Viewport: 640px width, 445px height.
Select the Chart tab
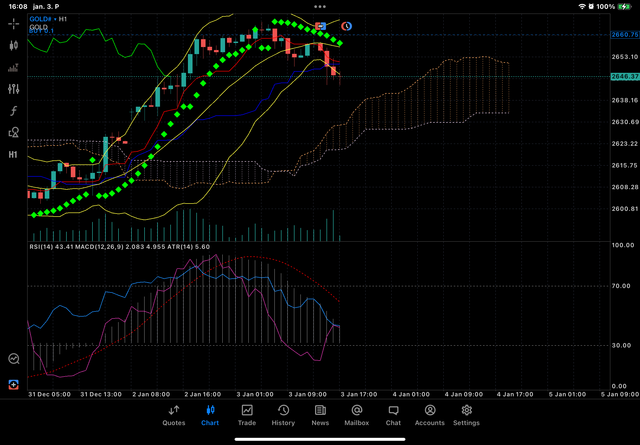210,416
